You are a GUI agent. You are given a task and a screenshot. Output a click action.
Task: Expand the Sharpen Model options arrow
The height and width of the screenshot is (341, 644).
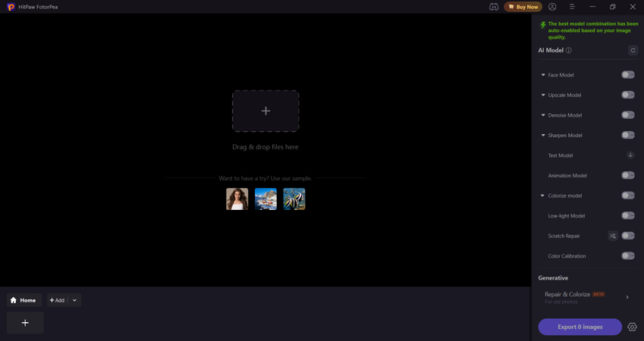[x=543, y=136]
